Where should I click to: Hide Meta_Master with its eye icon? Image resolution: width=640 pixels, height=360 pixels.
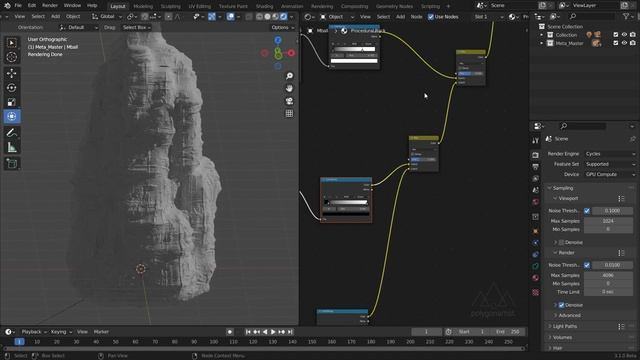[624, 43]
